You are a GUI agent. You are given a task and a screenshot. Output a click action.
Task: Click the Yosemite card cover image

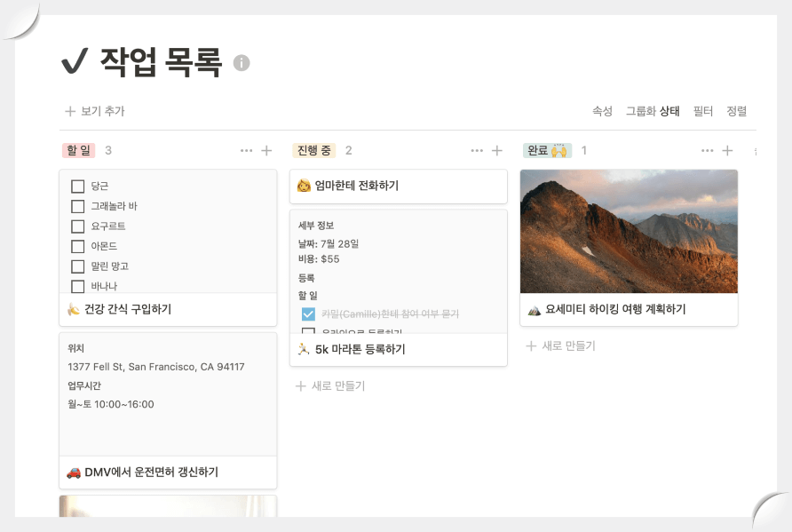coord(628,231)
